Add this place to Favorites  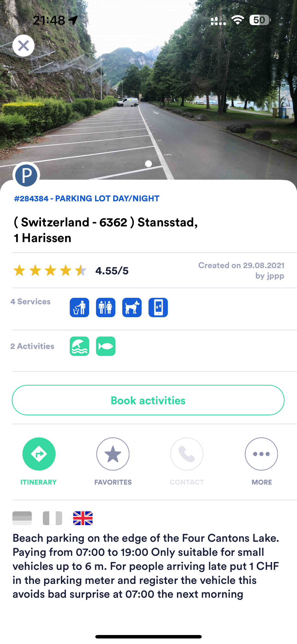(x=113, y=454)
